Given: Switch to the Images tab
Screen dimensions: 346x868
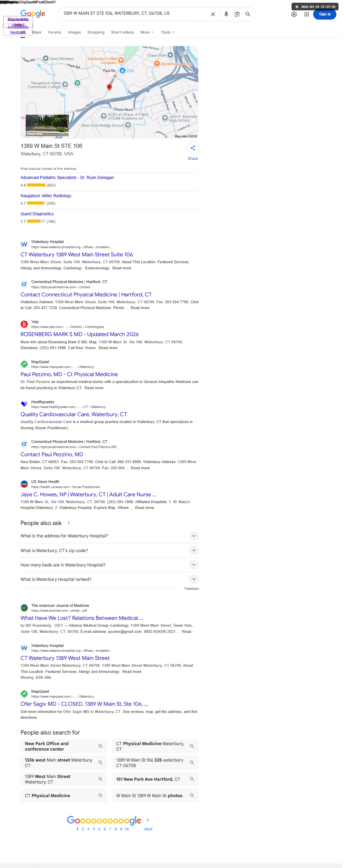Looking at the screenshot, I should [74, 33].
